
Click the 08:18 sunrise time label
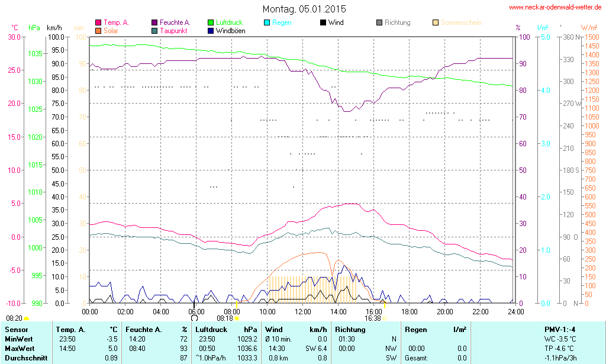point(225,318)
